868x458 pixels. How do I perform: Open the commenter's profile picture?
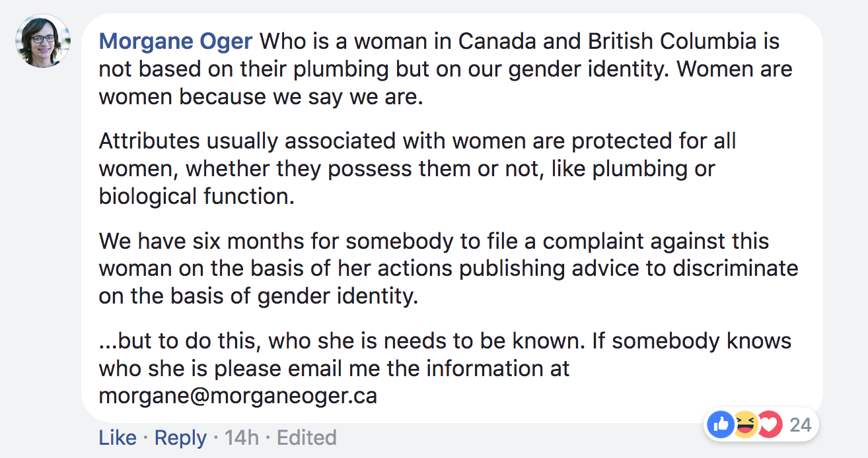43,41
